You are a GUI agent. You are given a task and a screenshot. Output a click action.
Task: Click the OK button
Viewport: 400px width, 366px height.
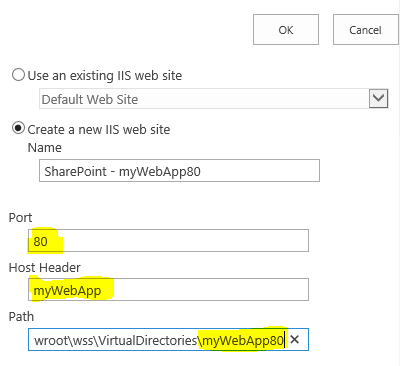[x=286, y=30]
